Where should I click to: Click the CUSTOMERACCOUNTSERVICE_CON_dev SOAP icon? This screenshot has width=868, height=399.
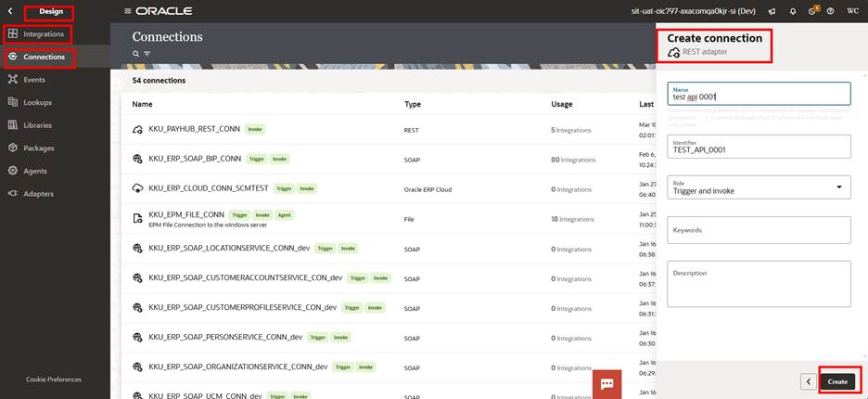(138, 278)
